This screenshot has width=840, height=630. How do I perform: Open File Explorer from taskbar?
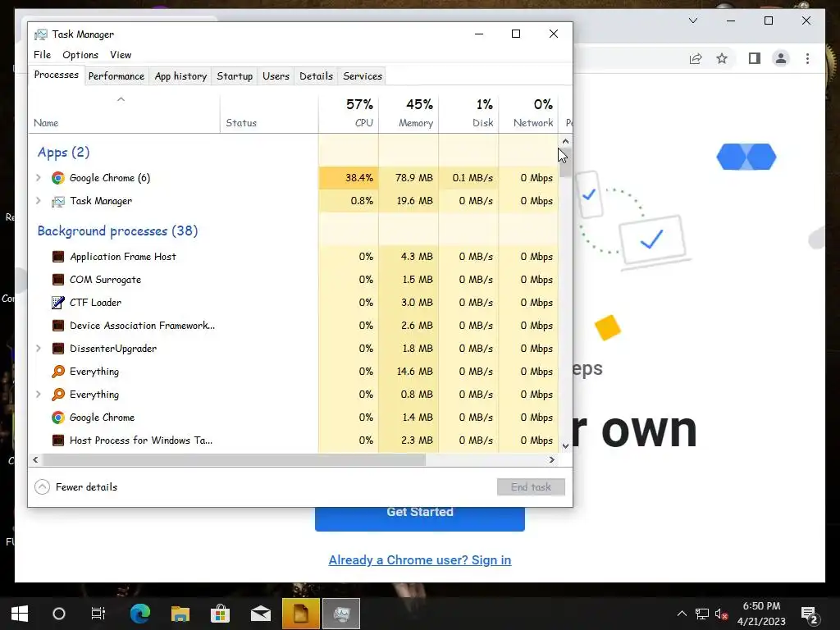point(180,614)
